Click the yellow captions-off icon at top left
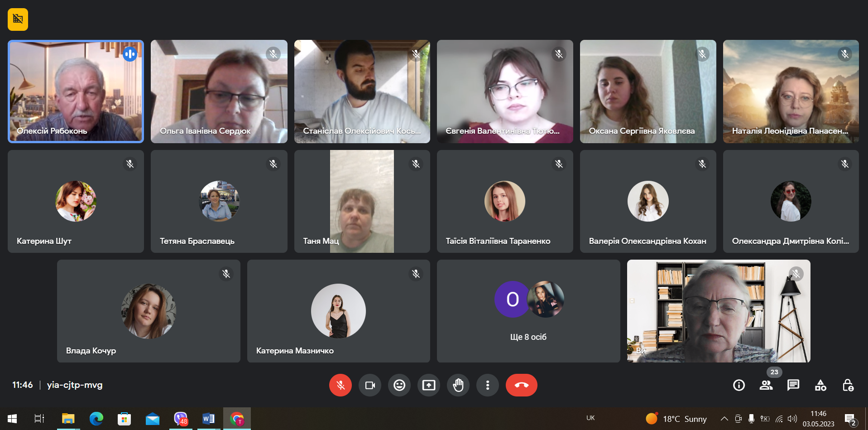868x430 pixels. click(18, 19)
